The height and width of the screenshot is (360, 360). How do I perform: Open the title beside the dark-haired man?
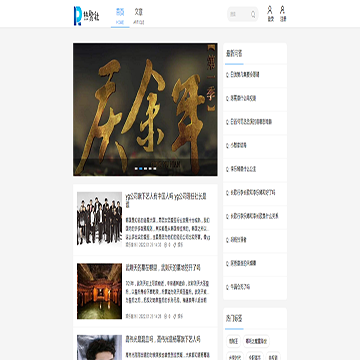pyautogui.click(x=163, y=340)
